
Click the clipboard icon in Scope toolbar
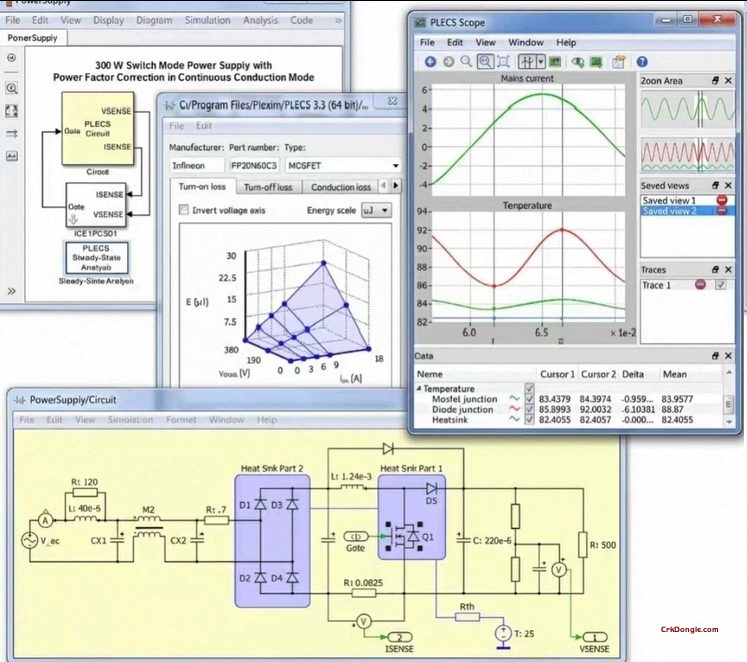coord(618,61)
